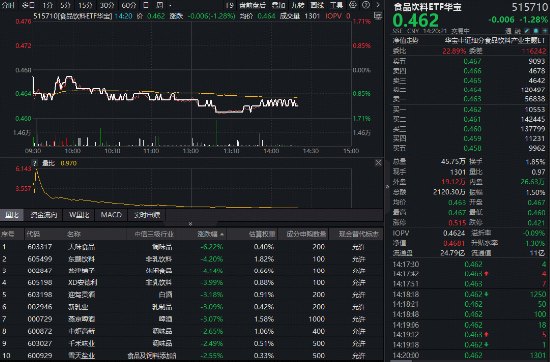Select the 60分 period tab
Image resolution: width=550 pixels, height=362 pixels.
tap(129, 5)
